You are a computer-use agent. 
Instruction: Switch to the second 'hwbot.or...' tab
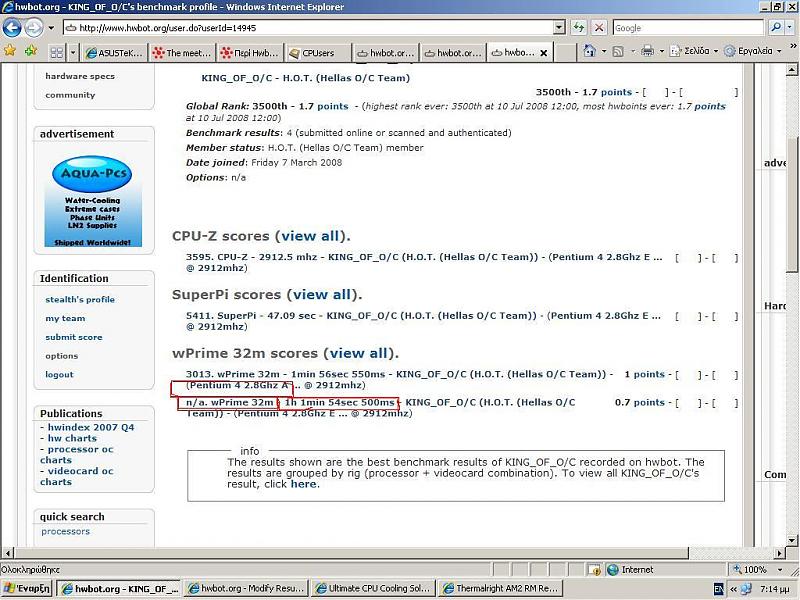point(452,53)
